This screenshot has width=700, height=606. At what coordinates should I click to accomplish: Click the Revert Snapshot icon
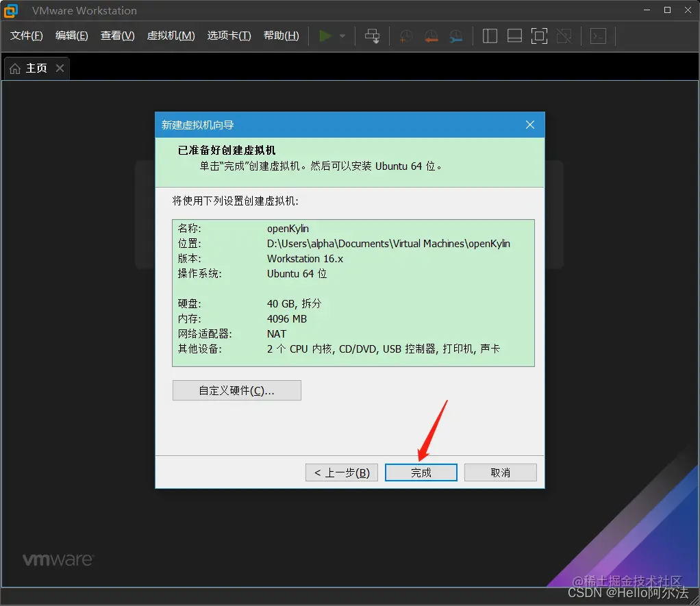(x=431, y=36)
